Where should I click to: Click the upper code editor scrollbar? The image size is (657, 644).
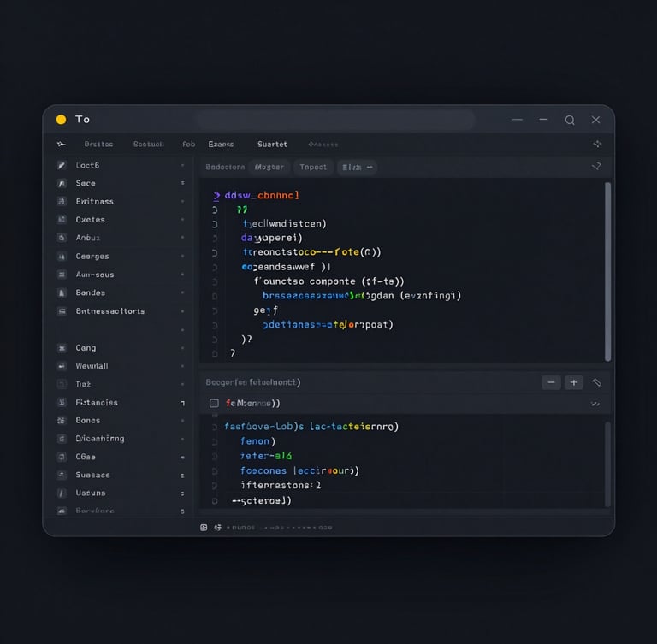pyautogui.click(x=607, y=271)
